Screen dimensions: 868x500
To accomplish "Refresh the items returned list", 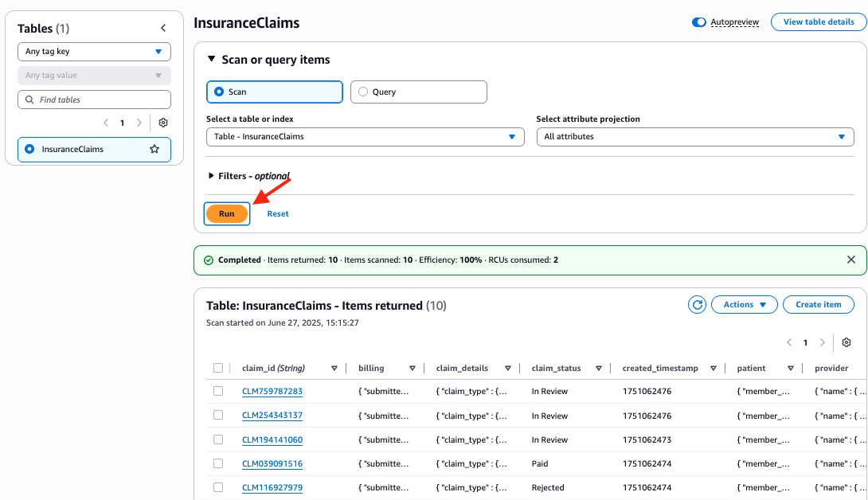I will click(x=698, y=304).
